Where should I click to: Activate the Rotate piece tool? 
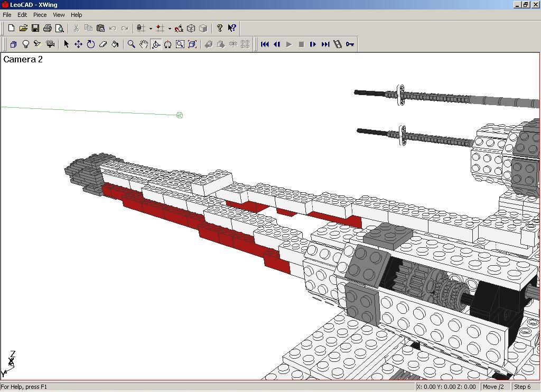point(90,44)
